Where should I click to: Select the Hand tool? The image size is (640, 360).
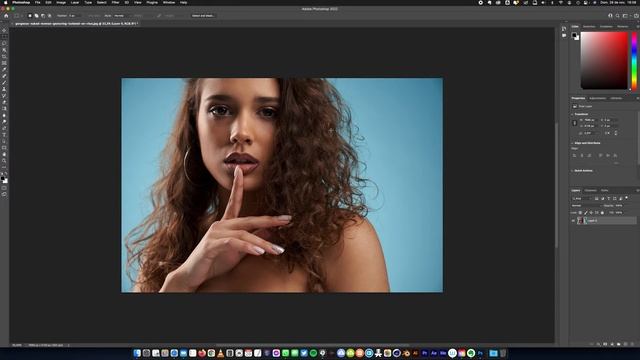click(4, 154)
